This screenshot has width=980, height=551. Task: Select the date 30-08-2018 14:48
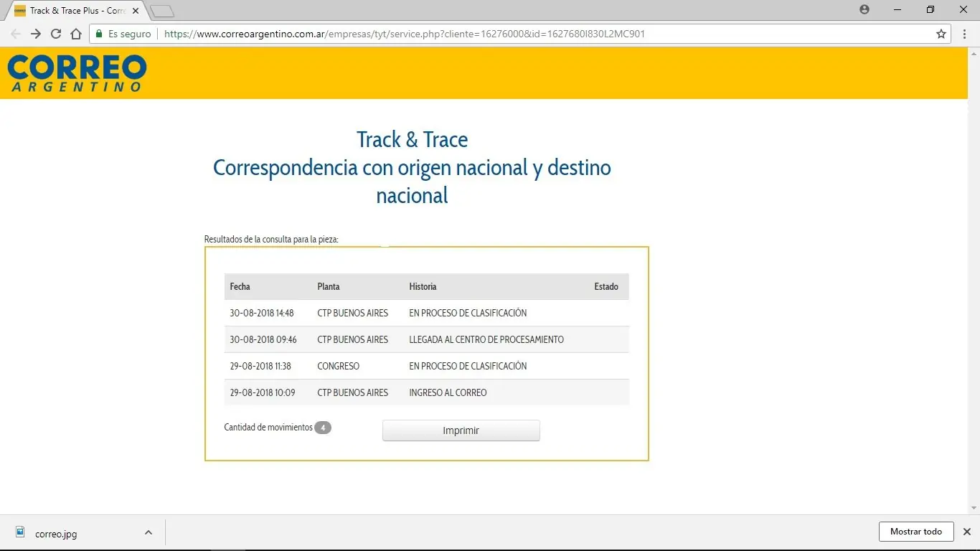(262, 313)
